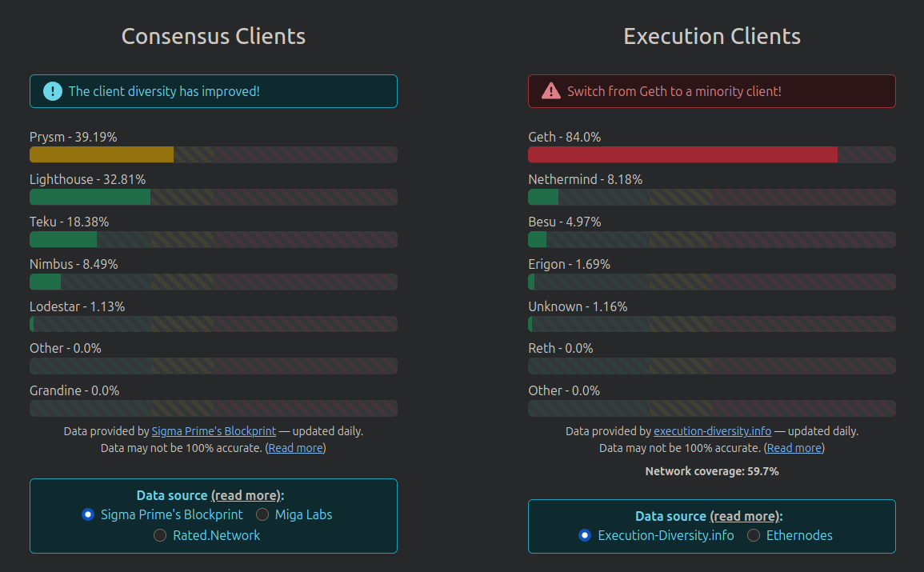Select Sigma Prime's Blockprint radio button
This screenshot has height=572, width=924.
(x=88, y=515)
